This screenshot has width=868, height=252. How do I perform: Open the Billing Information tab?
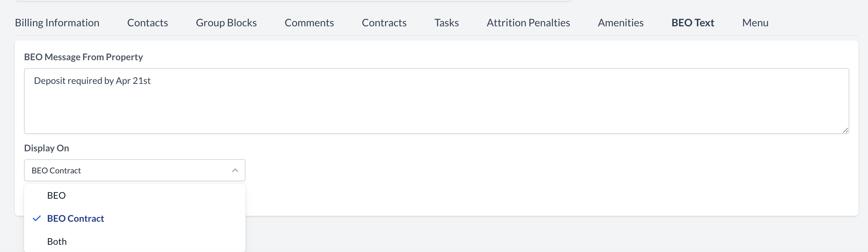pyautogui.click(x=57, y=23)
